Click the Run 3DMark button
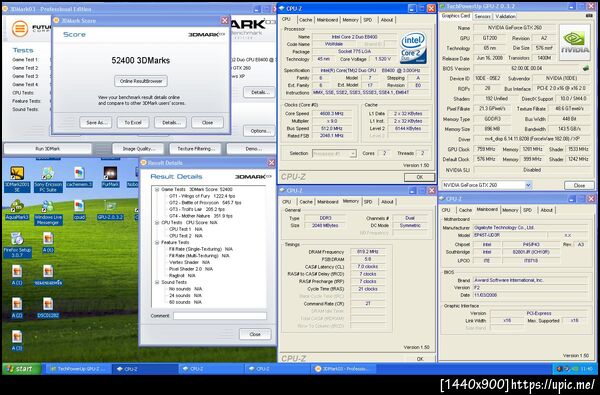Image resolution: width=600 pixels, height=395 pixels. point(48,149)
